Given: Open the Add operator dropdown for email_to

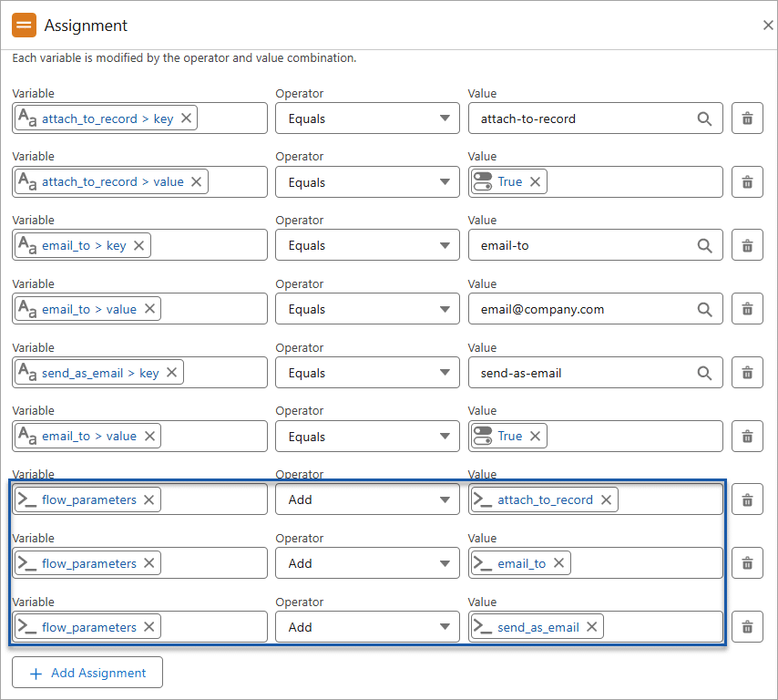Looking at the screenshot, I should [x=367, y=562].
